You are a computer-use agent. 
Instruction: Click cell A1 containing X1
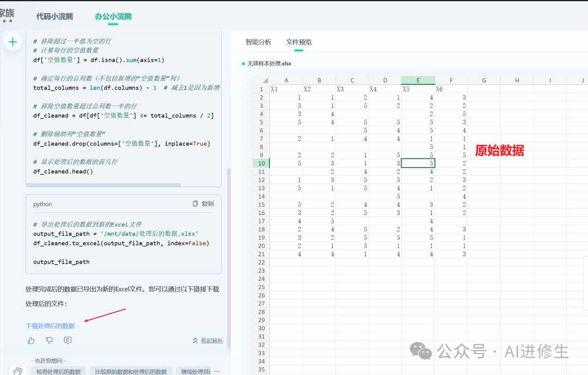pyautogui.click(x=286, y=89)
